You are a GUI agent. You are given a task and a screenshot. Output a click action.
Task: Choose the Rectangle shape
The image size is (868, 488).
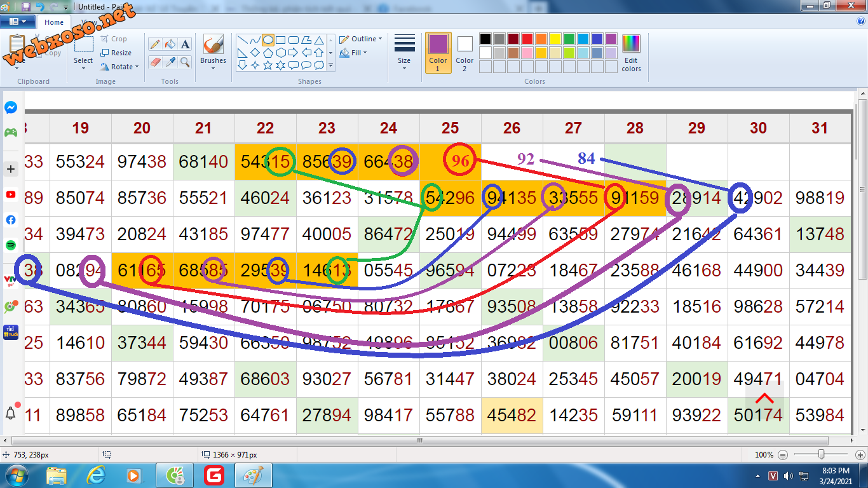click(x=281, y=40)
